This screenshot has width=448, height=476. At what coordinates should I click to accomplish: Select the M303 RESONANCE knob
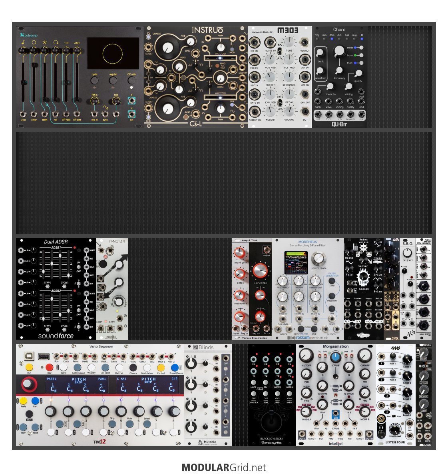click(289, 76)
